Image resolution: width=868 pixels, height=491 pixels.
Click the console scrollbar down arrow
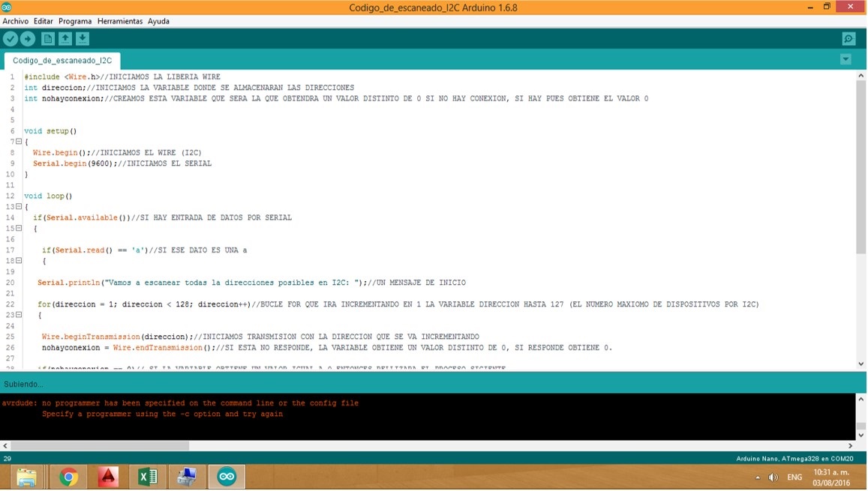tap(860, 436)
